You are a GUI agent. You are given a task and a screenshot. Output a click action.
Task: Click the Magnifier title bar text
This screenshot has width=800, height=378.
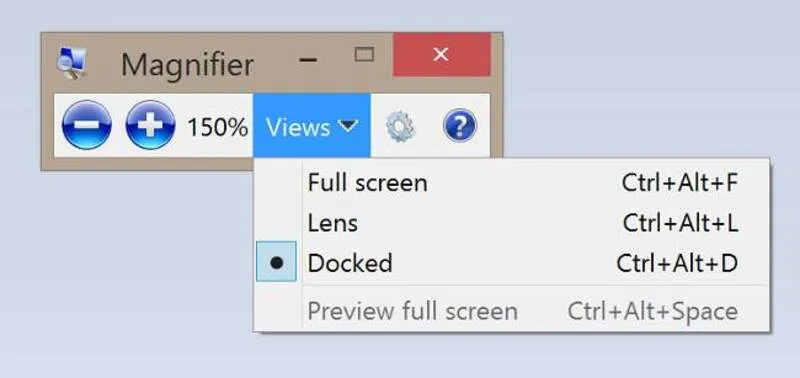point(187,65)
